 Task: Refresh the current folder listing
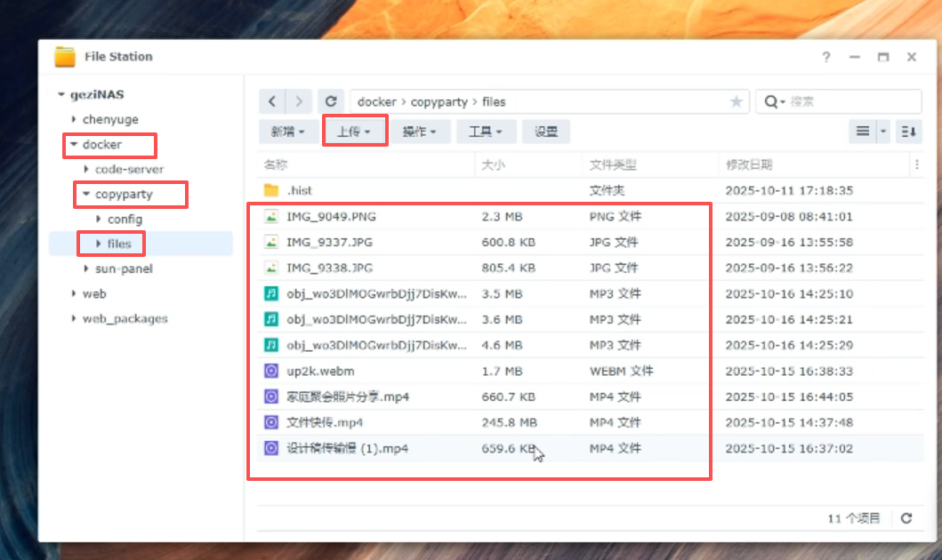pyautogui.click(x=331, y=101)
